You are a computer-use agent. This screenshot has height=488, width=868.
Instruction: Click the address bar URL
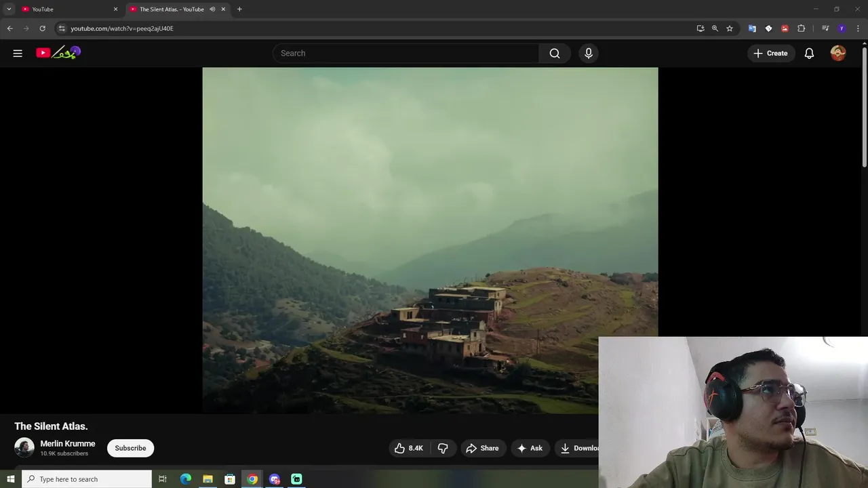click(x=122, y=28)
